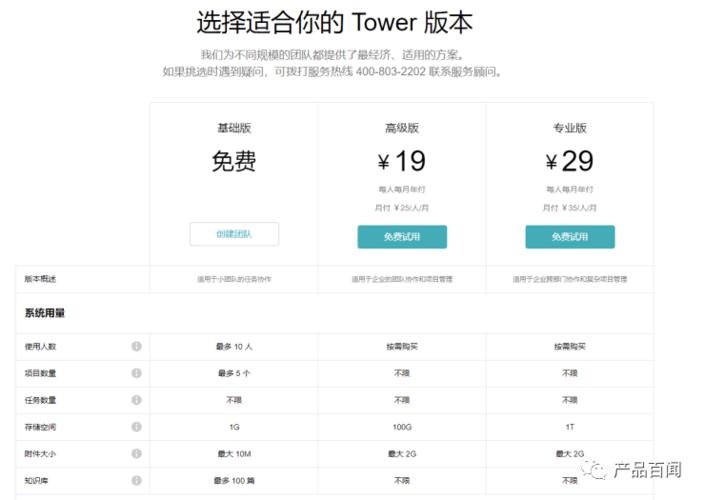The width and height of the screenshot is (704, 500).
Task: Open info icon next to 项目数量
Action: pyautogui.click(x=136, y=373)
